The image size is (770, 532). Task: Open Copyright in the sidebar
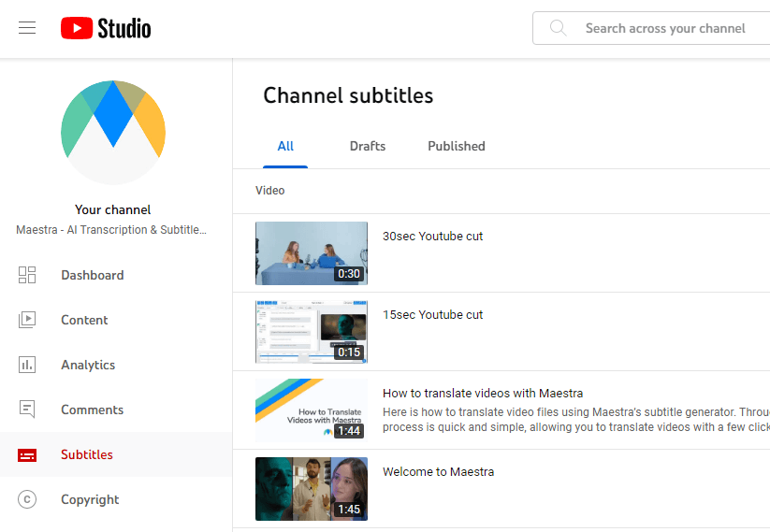116,499
